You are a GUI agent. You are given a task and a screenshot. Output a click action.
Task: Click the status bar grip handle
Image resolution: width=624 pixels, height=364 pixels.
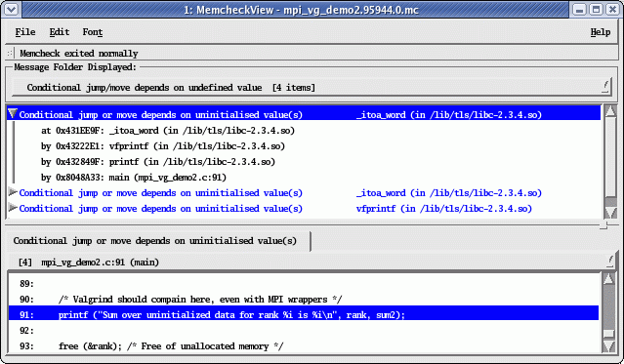10,53
